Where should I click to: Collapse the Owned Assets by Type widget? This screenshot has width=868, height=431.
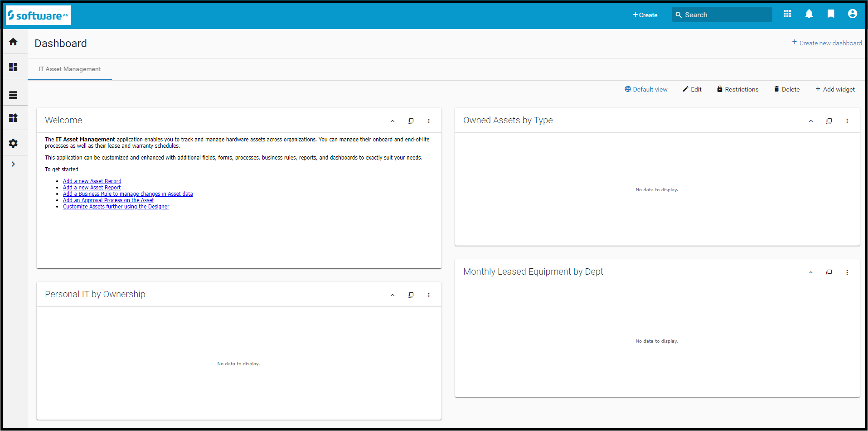[x=811, y=121]
